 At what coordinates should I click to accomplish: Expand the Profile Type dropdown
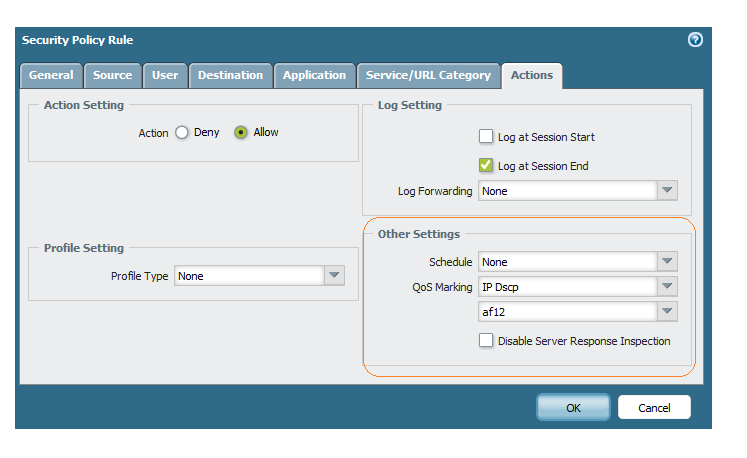pos(335,276)
